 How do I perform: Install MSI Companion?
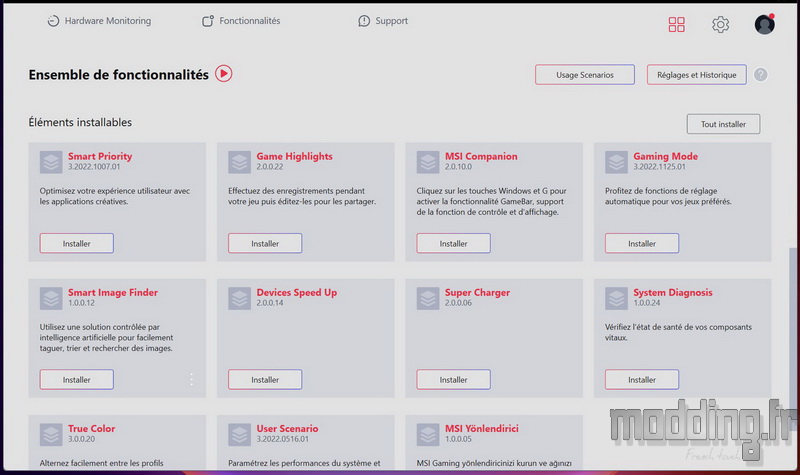pyautogui.click(x=454, y=243)
